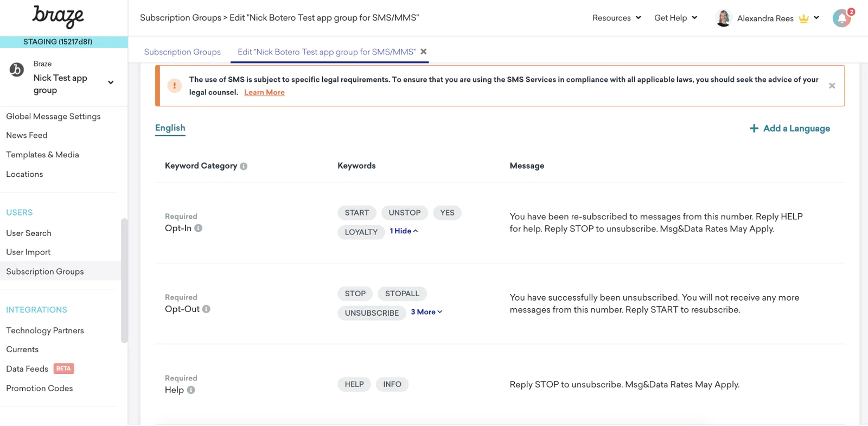Image resolution: width=868 pixels, height=426 pixels.
Task: Click the UNSTOP keyword chip
Action: point(405,213)
